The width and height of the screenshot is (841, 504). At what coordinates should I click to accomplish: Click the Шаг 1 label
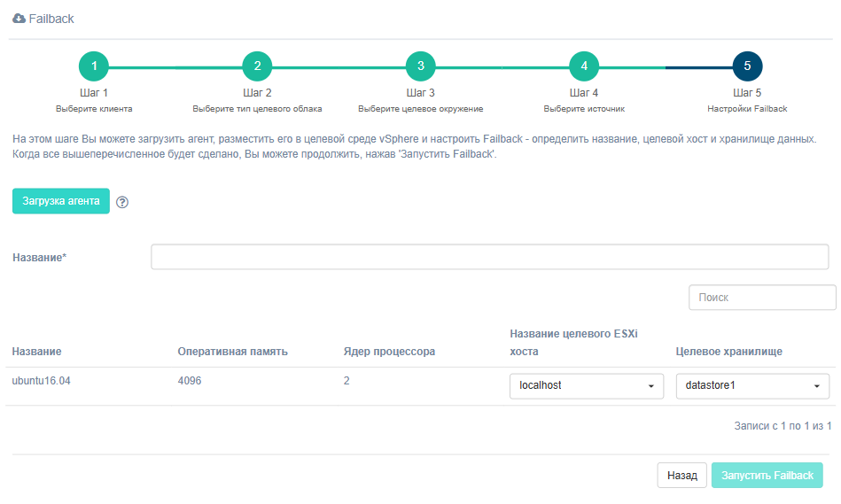(94, 93)
